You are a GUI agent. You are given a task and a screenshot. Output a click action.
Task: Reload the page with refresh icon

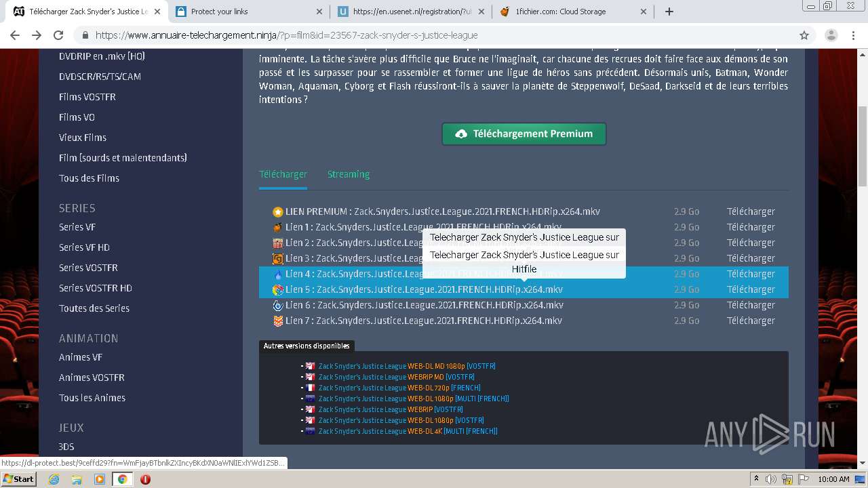point(58,35)
